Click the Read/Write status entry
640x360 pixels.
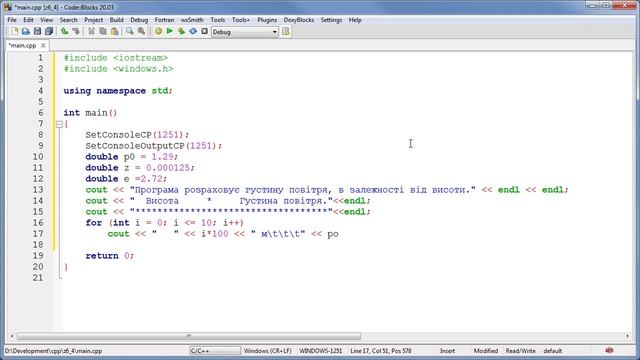[x=520, y=351]
